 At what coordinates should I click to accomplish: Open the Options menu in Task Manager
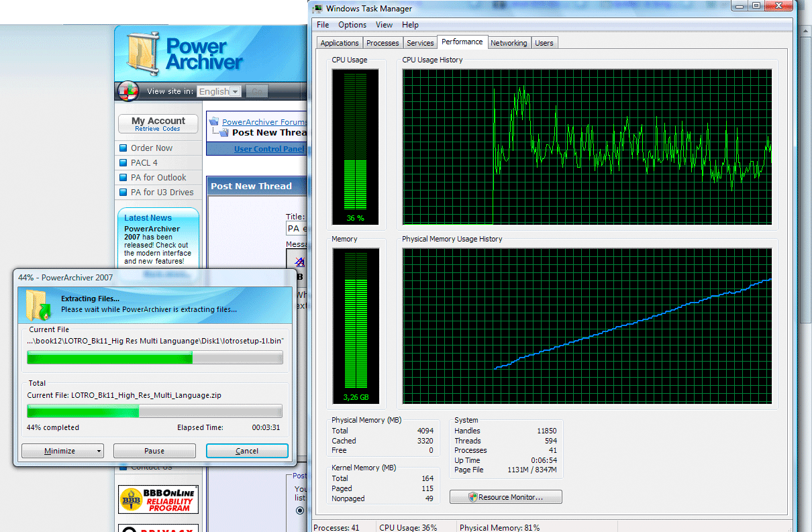[352, 25]
